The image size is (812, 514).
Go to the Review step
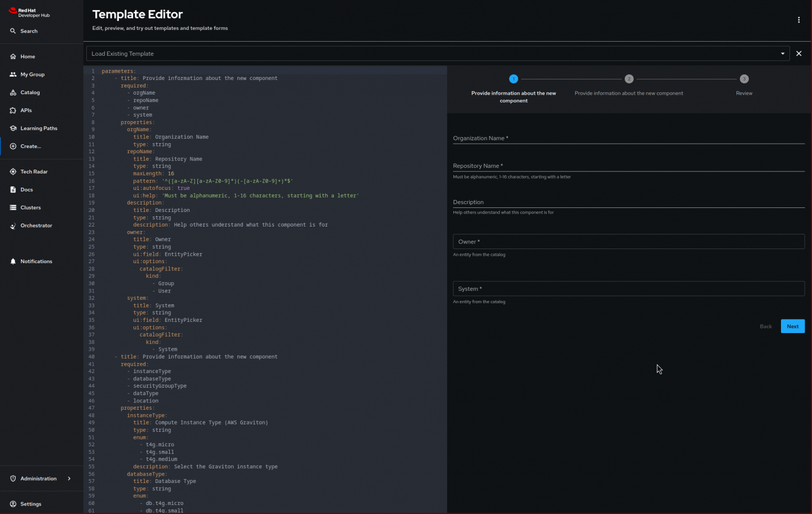pyautogui.click(x=744, y=79)
